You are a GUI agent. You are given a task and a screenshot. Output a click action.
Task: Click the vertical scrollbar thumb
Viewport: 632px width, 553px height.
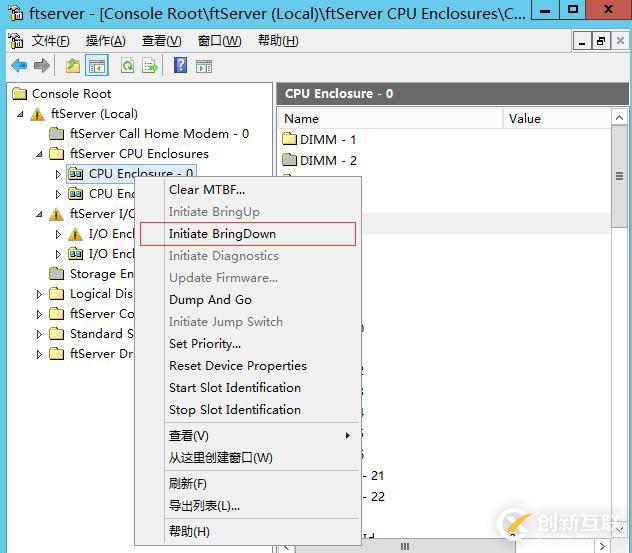tap(619, 177)
